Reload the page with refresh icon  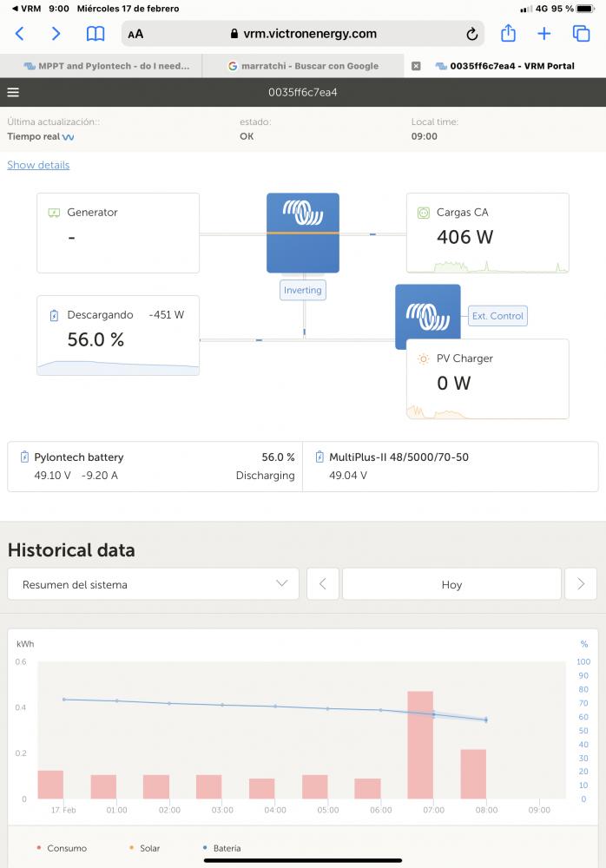472,35
